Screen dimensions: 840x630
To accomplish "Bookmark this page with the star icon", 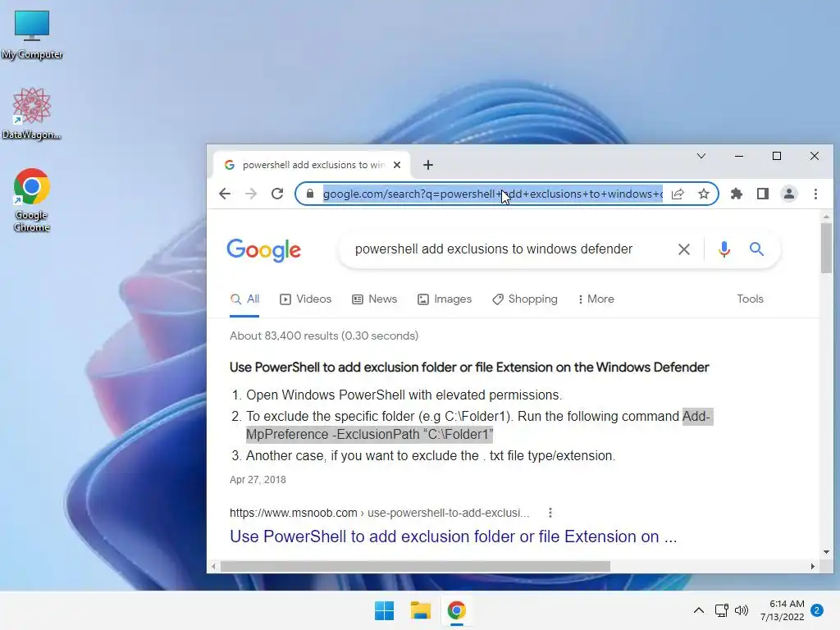I will pos(704,194).
